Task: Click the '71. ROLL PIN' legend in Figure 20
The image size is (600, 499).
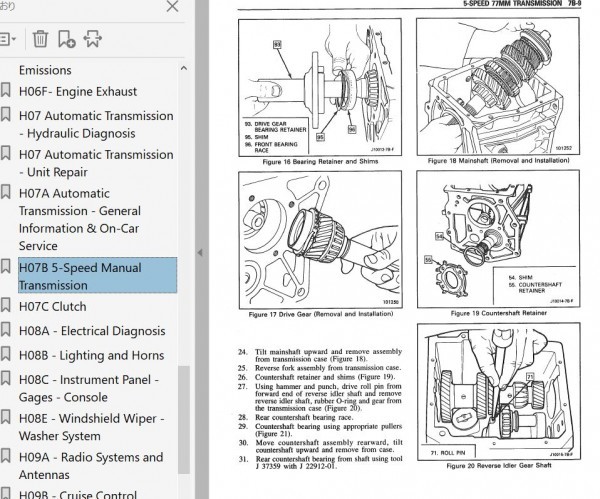Action: point(448,453)
